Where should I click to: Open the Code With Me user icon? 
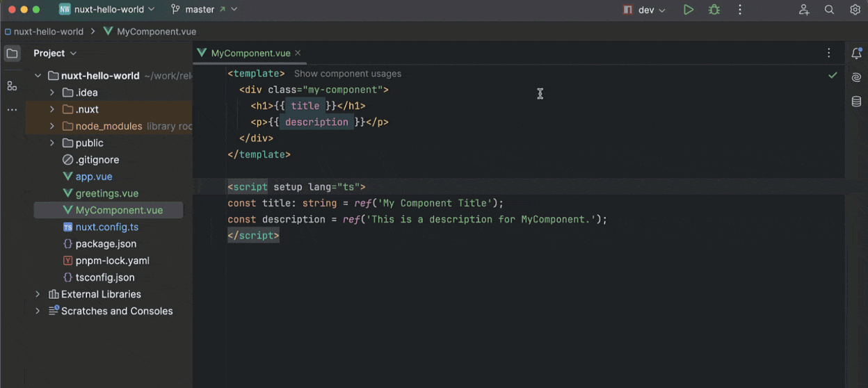click(804, 10)
